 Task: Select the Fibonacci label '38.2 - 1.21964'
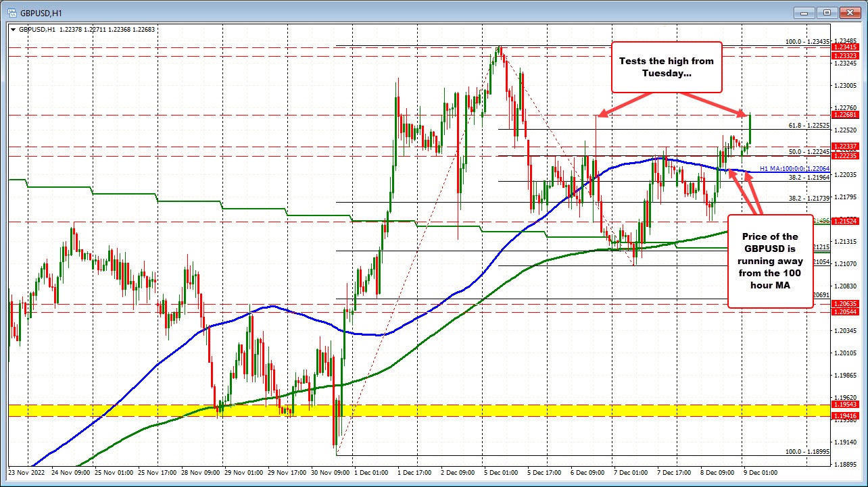point(810,177)
